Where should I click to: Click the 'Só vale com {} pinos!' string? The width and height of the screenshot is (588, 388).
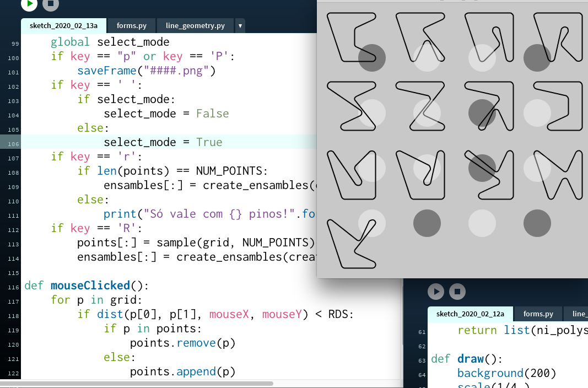(219, 214)
